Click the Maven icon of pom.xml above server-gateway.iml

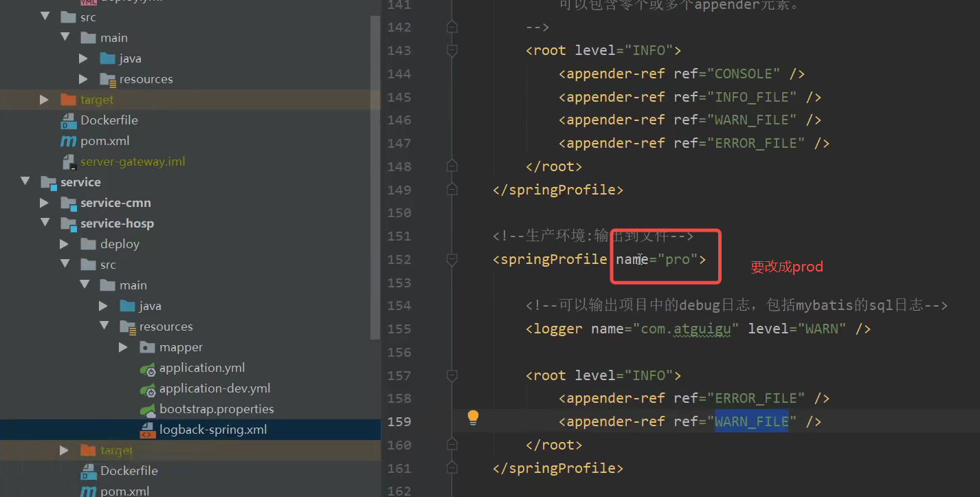pyautogui.click(x=68, y=142)
